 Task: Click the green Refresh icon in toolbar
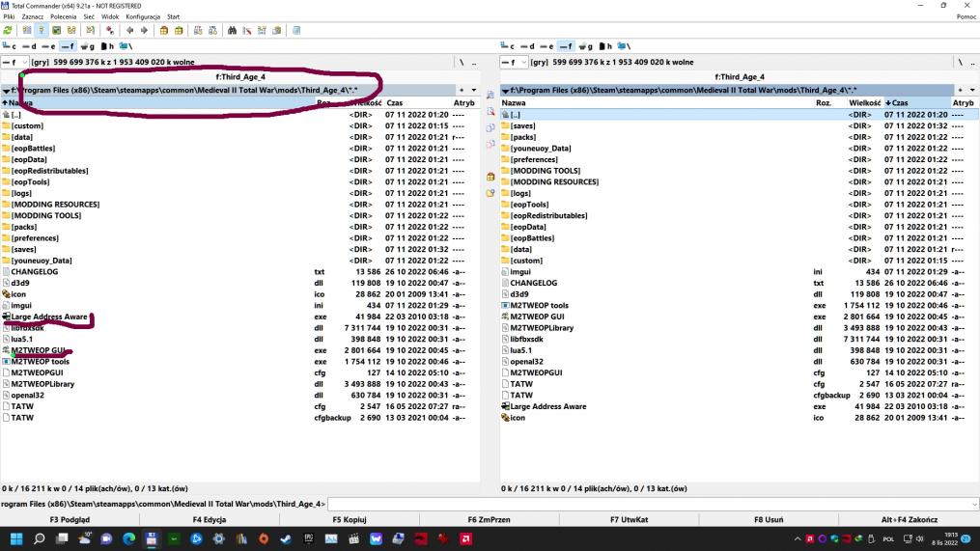click(x=8, y=30)
